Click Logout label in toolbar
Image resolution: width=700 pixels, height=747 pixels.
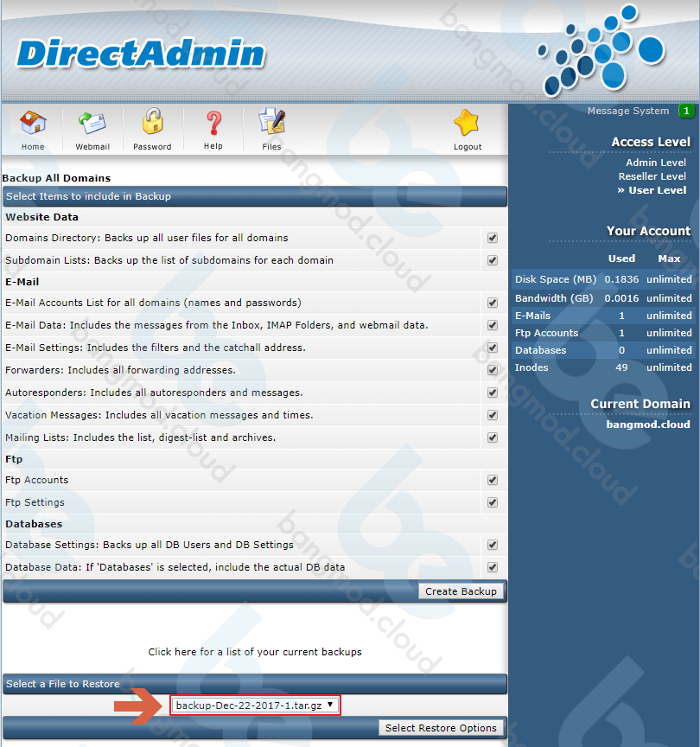coord(468,147)
